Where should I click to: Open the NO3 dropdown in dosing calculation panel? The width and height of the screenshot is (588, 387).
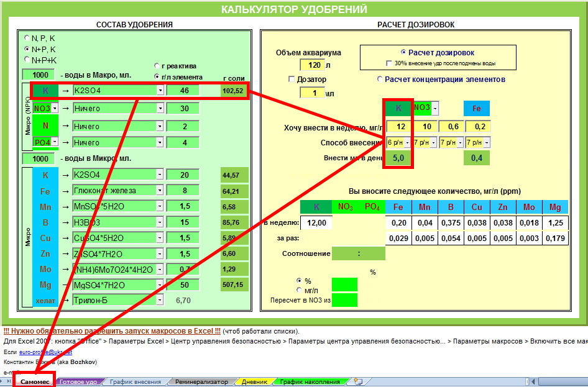(x=434, y=108)
